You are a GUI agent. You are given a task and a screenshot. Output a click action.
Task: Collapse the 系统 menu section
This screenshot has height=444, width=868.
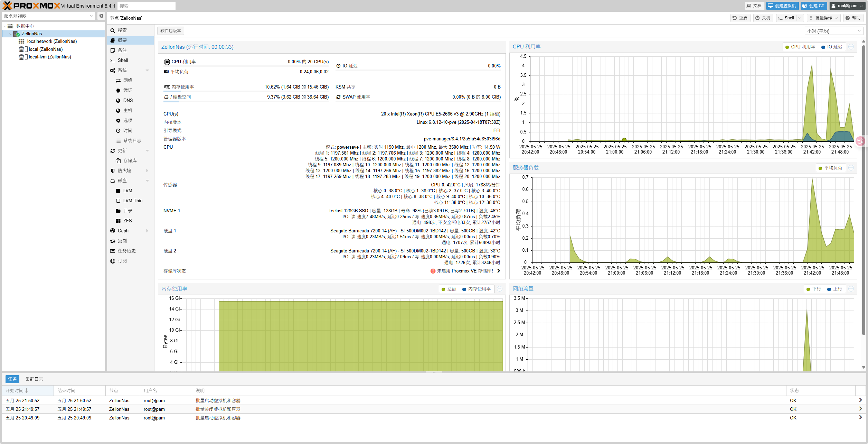coord(148,71)
